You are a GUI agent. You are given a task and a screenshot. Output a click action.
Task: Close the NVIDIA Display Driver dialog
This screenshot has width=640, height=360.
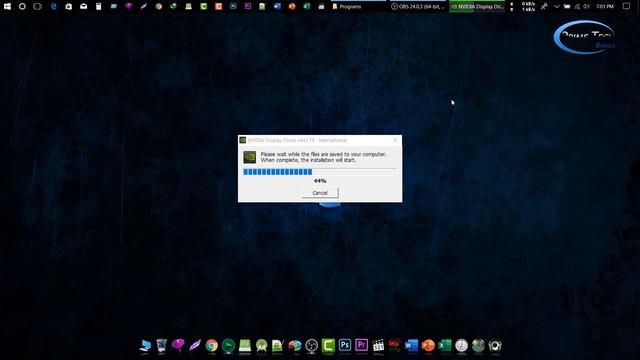(x=395, y=140)
